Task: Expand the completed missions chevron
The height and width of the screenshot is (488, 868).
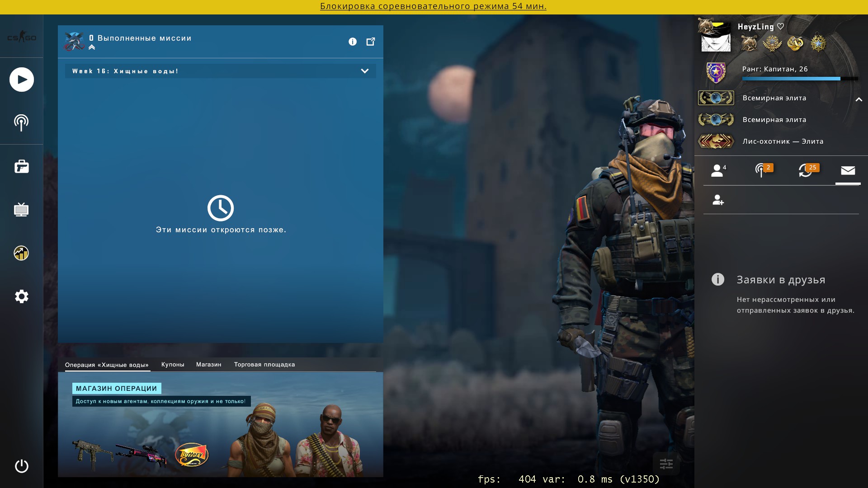Action: point(92,47)
